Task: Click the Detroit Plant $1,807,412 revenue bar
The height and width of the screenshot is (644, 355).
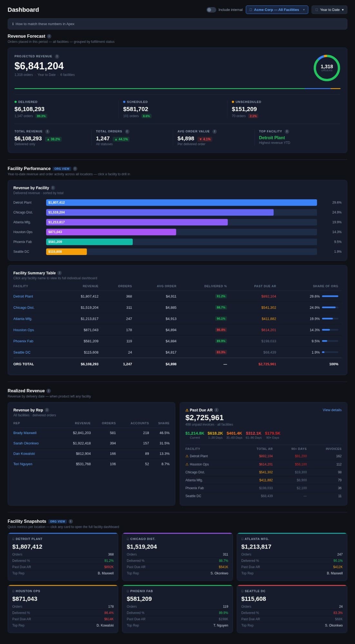Action: pos(181,203)
